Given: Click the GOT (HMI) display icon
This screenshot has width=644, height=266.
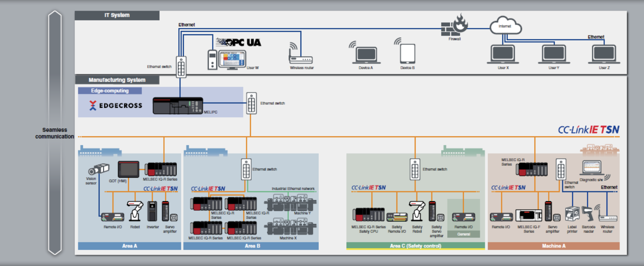Looking at the screenshot, I should coord(128,170).
